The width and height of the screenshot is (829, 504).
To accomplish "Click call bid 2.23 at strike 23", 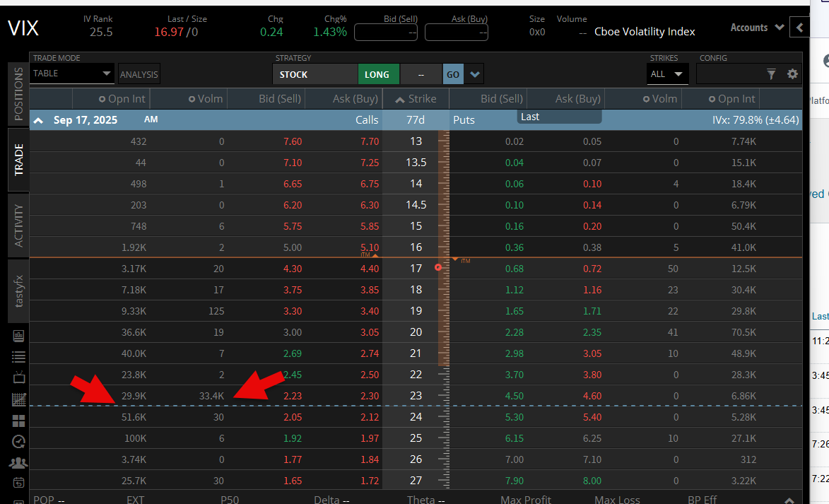I will coord(293,396).
